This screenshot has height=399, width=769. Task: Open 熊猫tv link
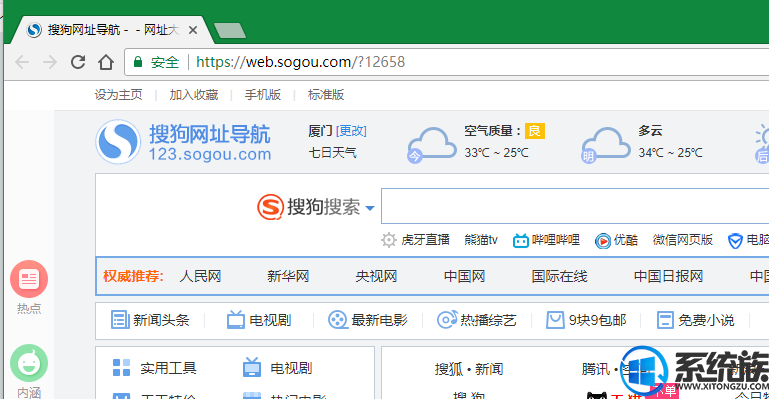[481, 240]
